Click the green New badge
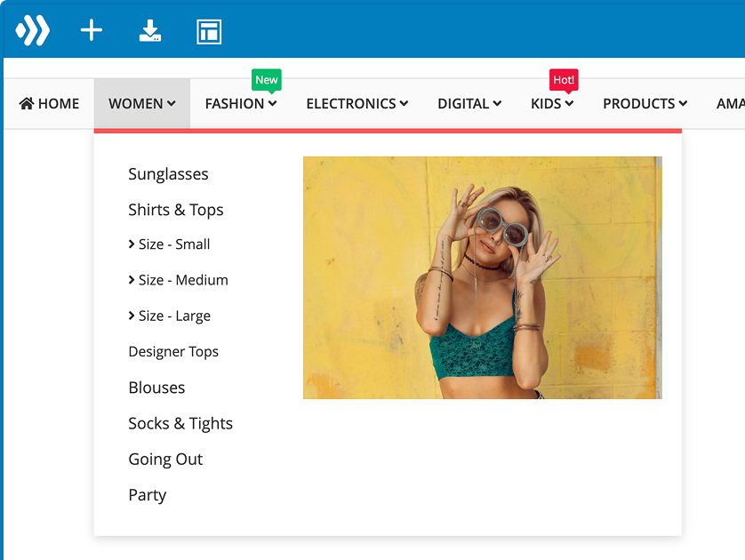 (x=267, y=80)
